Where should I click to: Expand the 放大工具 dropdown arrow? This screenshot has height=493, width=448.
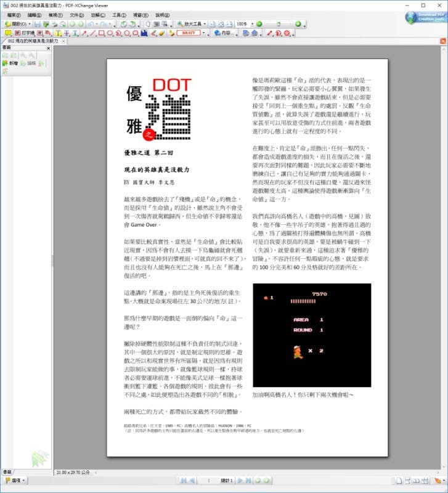pyautogui.click(x=205, y=24)
